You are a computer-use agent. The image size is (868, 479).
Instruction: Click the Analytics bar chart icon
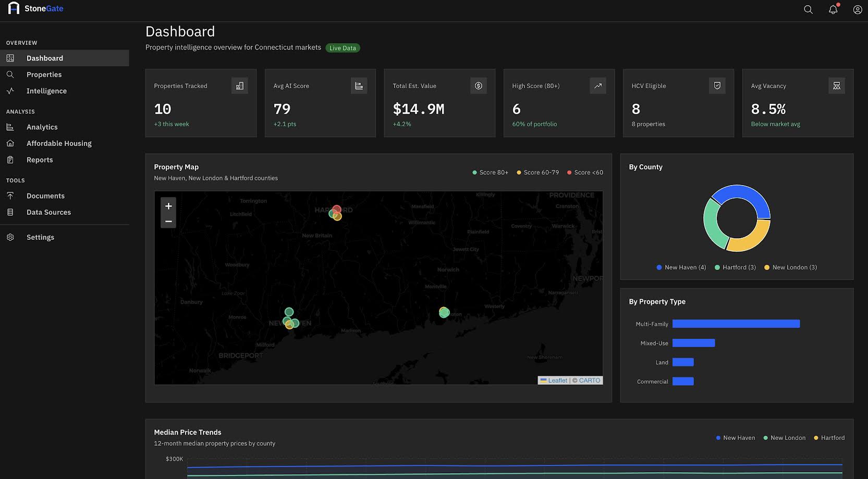tap(10, 127)
